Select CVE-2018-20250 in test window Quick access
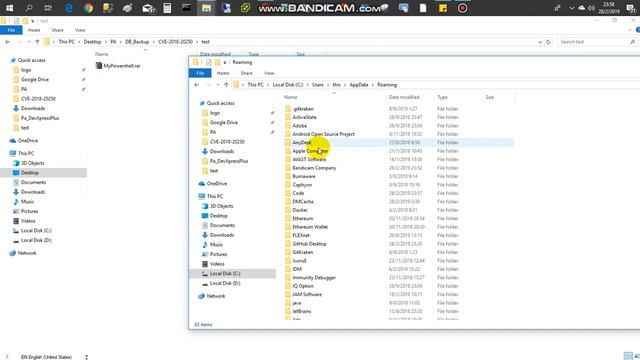 [38, 99]
